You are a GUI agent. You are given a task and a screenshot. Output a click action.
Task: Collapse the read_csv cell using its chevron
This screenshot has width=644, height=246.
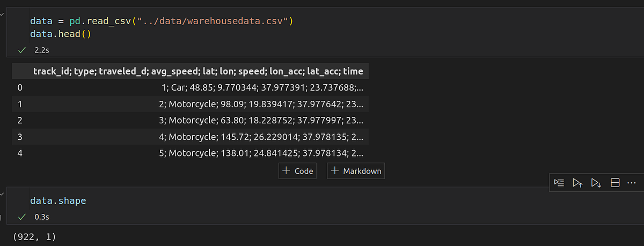pos(2,14)
